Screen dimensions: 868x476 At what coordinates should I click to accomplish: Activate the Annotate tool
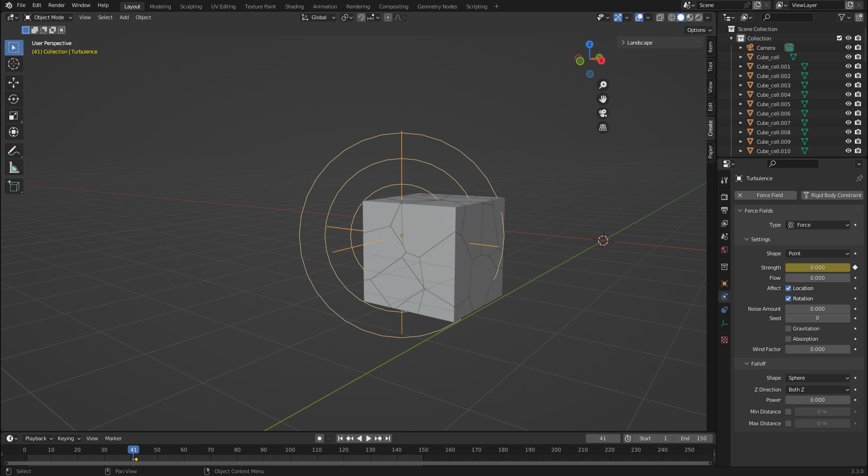coord(14,151)
